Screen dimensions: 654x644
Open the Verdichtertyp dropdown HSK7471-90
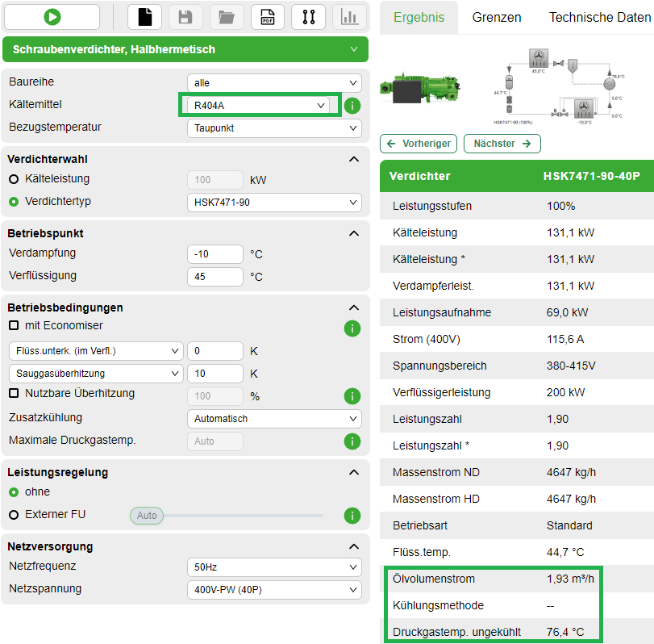tap(274, 203)
